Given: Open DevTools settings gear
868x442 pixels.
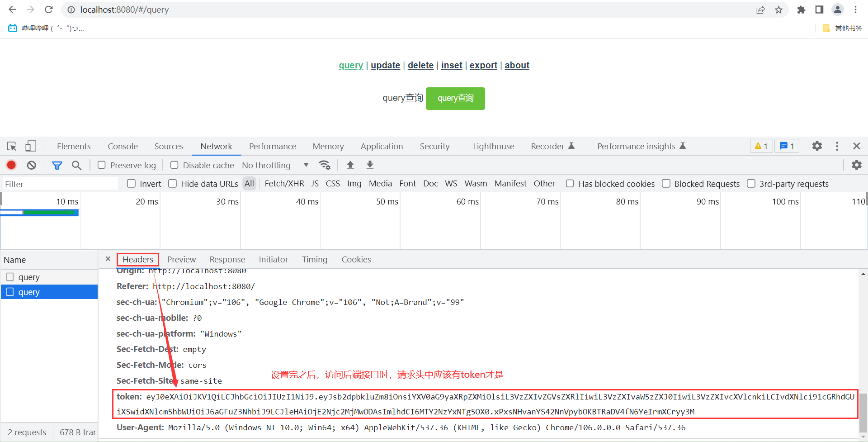Looking at the screenshot, I should coord(817,146).
